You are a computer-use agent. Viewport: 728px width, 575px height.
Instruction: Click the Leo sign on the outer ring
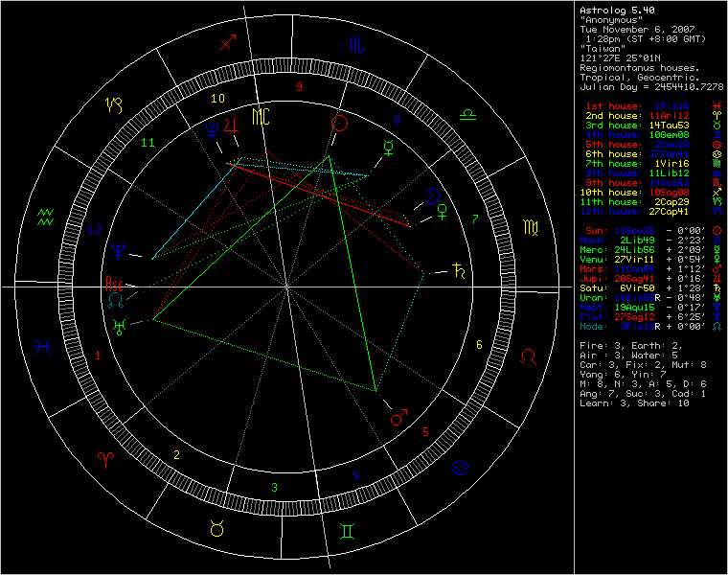(x=529, y=356)
